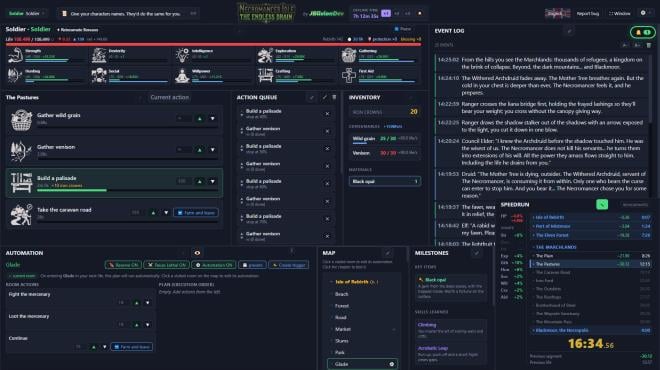
Task: Open the down arrow on Take the caravan road
Action: [166, 213]
